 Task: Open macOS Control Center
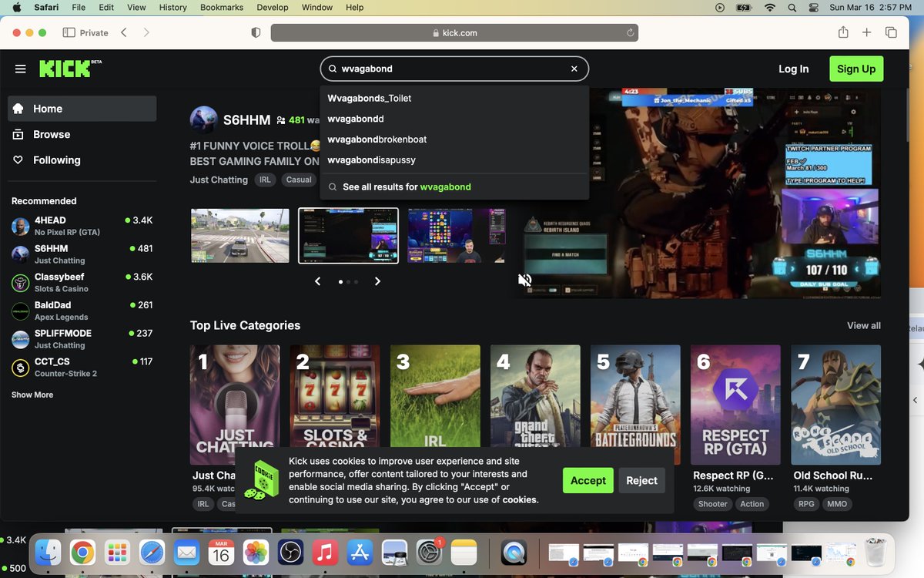pyautogui.click(x=815, y=7)
